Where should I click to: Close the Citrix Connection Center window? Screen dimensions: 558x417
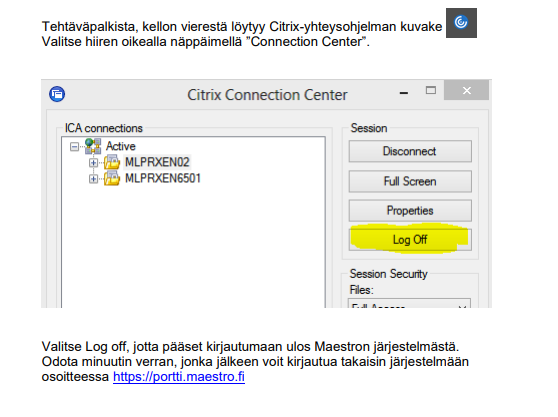coord(467,90)
